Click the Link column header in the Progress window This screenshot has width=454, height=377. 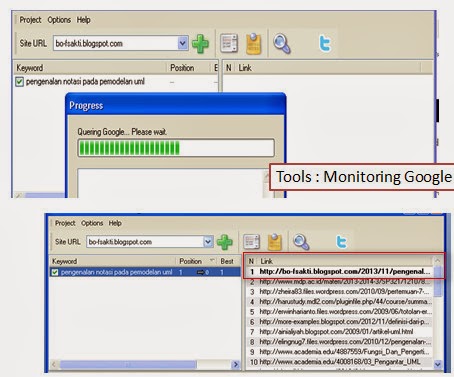click(x=328, y=68)
